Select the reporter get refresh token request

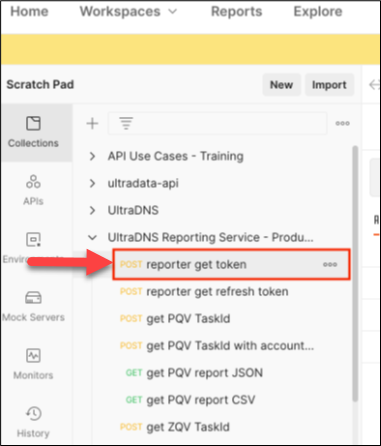coord(217,292)
